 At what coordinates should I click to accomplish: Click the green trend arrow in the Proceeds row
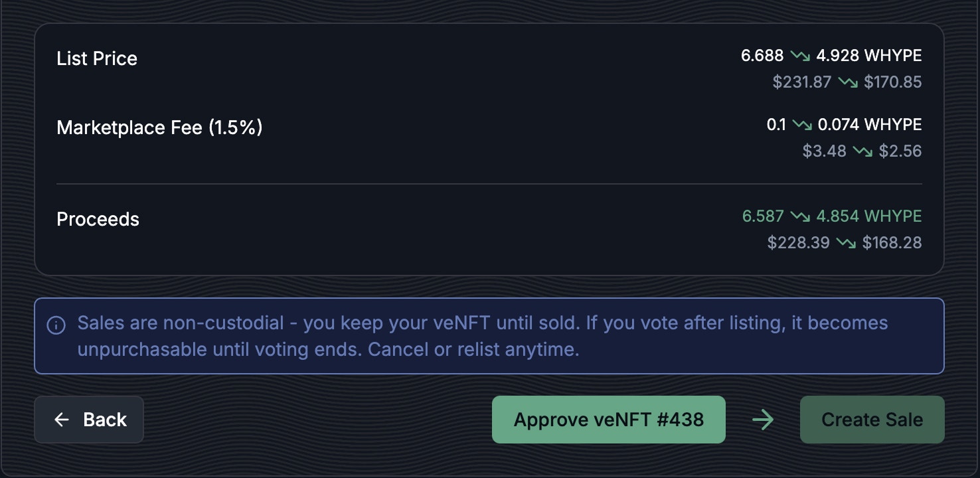[x=799, y=216]
